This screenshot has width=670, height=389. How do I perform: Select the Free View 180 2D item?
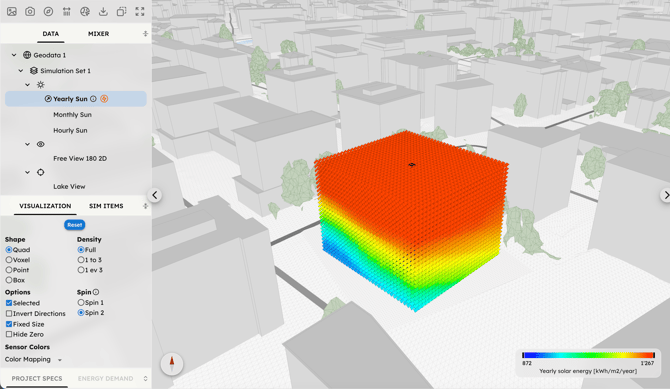pos(80,158)
